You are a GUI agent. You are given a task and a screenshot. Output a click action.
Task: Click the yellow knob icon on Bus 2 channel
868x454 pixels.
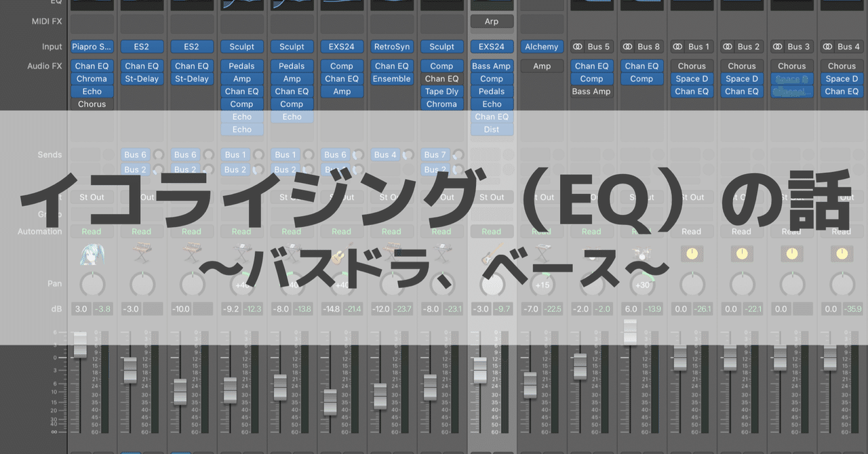point(742,254)
